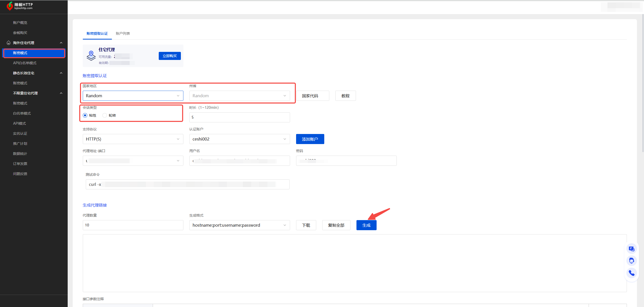The height and width of the screenshot is (307, 644).
Task: Click the 代理数量 input field
Action: click(x=133, y=225)
